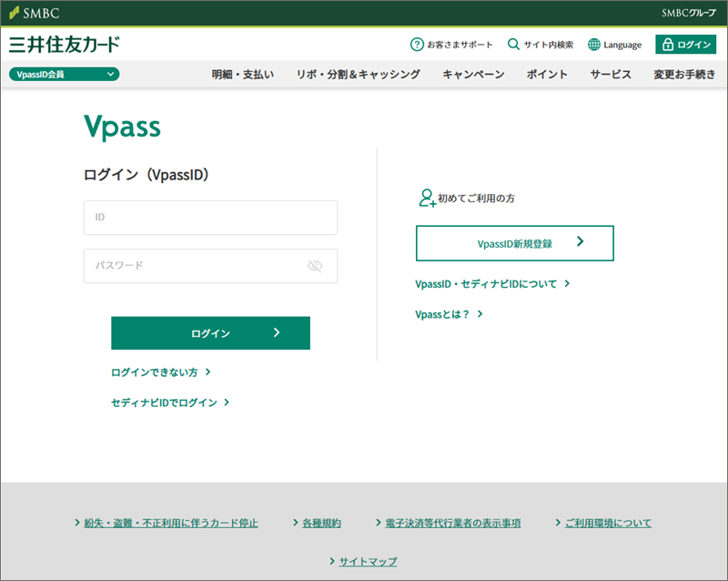Screen dimensions: 728x581
Task: Focus the パスワード input field
Action: [211, 266]
